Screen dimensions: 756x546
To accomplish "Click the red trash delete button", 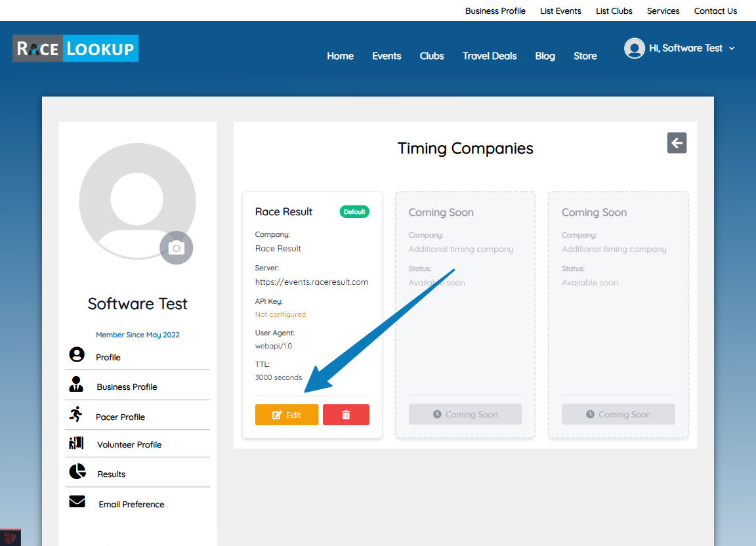I will (346, 415).
